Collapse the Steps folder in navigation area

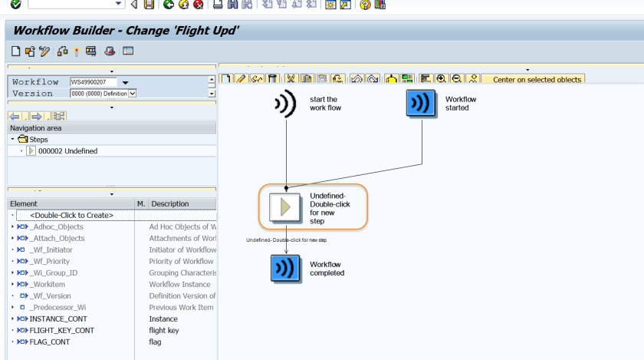(x=13, y=140)
